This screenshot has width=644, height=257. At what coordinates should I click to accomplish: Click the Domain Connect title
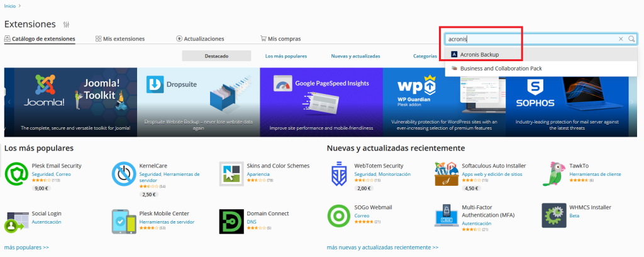tap(268, 214)
